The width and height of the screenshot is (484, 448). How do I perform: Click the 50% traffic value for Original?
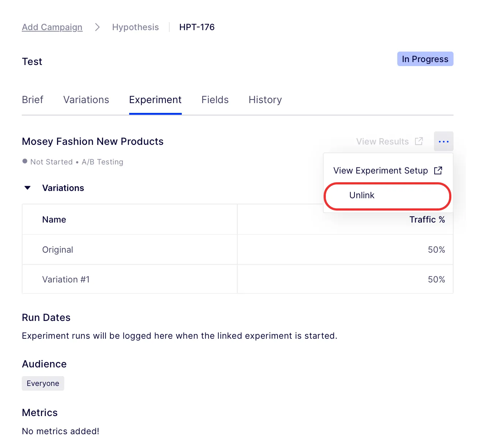[x=436, y=250]
